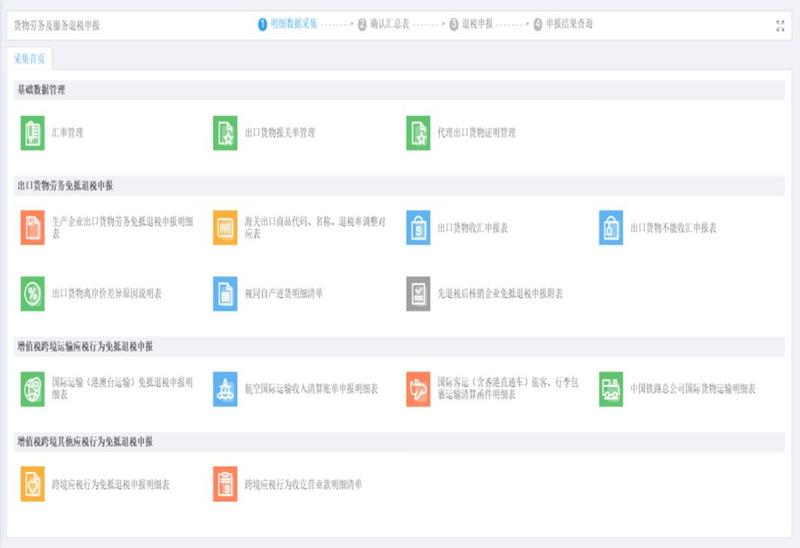Open the orange 生产企业出口货物劳务免抵退税申报明细表 icon

point(33,228)
